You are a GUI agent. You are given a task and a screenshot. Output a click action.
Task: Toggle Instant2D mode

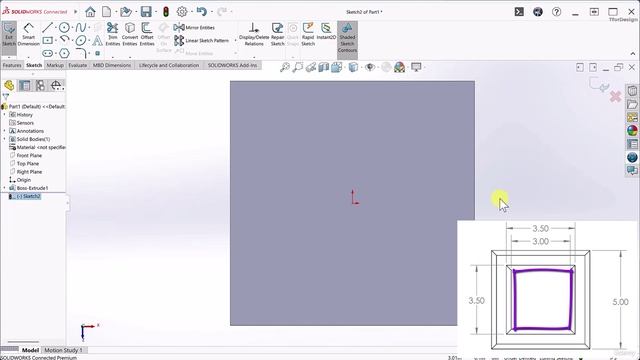coord(326,32)
